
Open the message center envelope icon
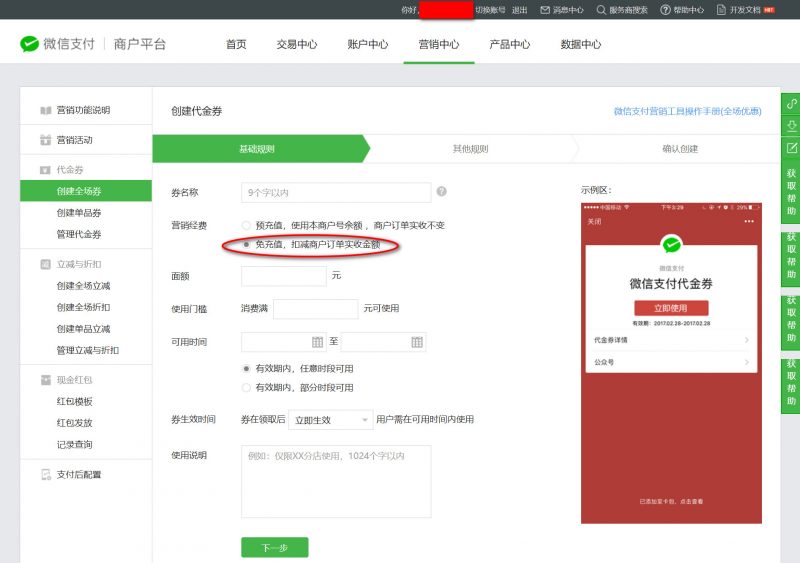click(545, 10)
